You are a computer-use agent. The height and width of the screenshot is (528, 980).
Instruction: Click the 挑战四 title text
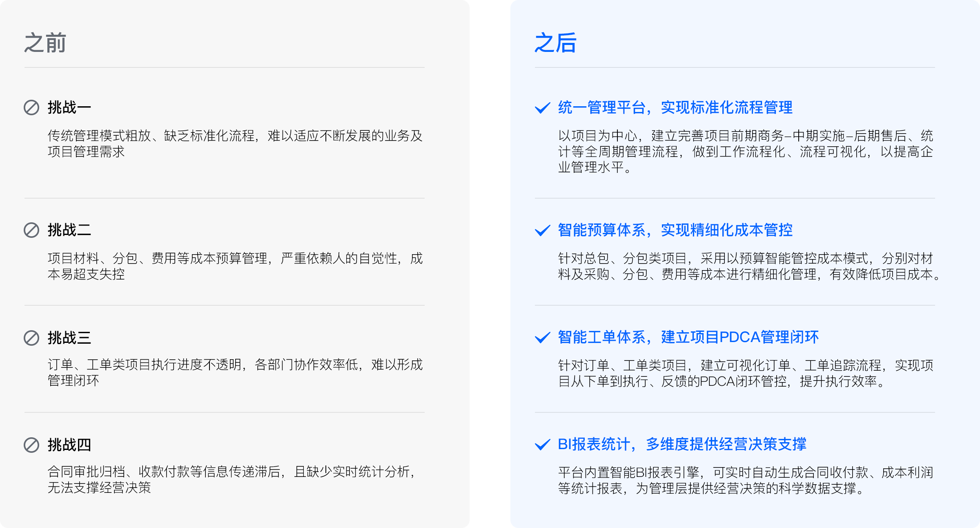[69, 445]
